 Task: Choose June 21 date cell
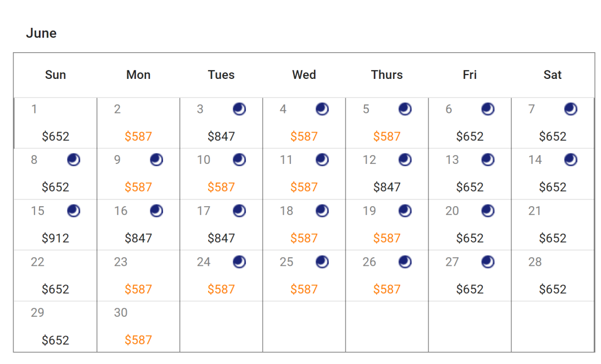point(553,225)
